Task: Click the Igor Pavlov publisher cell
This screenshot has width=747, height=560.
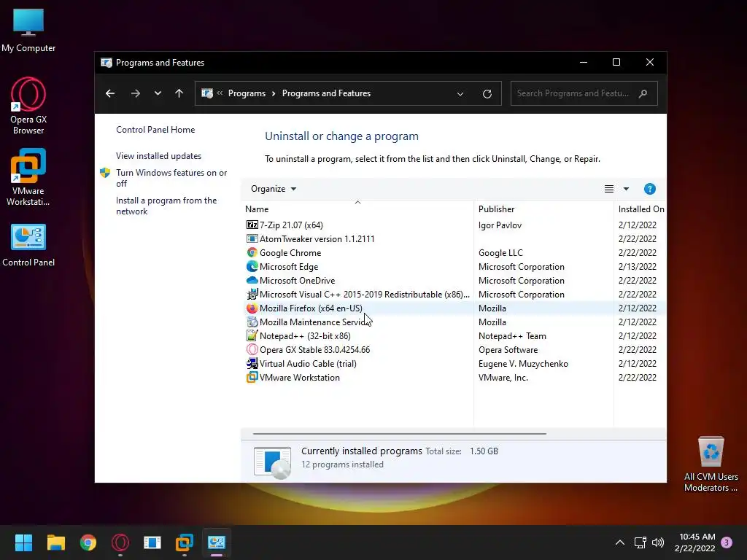Action: pyautogui.click(x=500, y=225)
